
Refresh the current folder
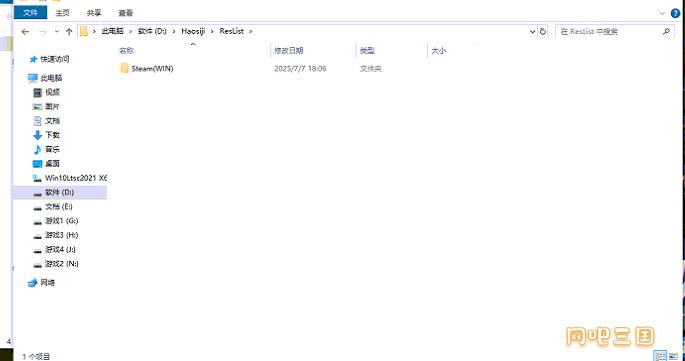(x=543, y=31)
